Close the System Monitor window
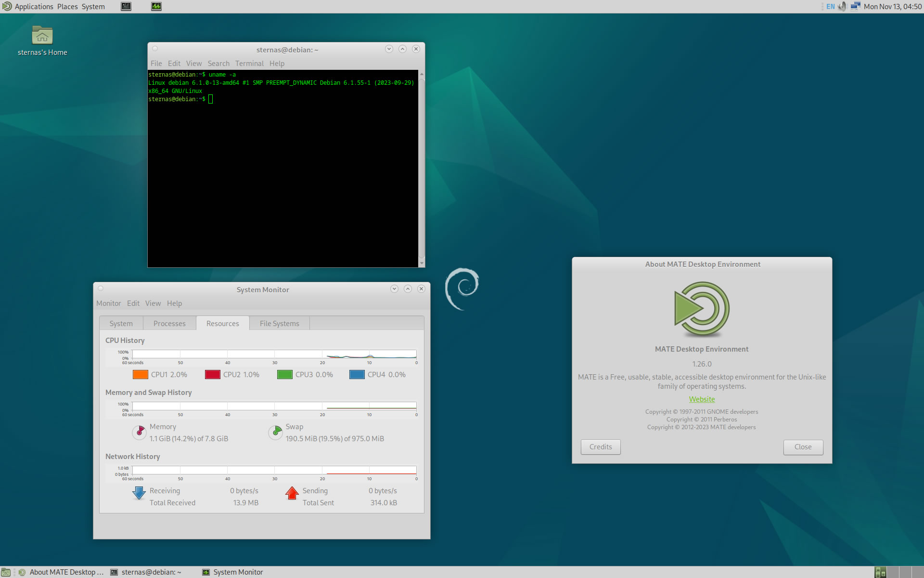 click(x=421, y=289)
